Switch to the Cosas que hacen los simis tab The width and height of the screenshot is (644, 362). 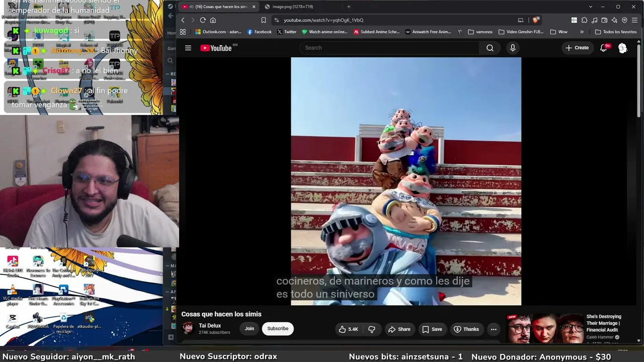pos(219,7)
